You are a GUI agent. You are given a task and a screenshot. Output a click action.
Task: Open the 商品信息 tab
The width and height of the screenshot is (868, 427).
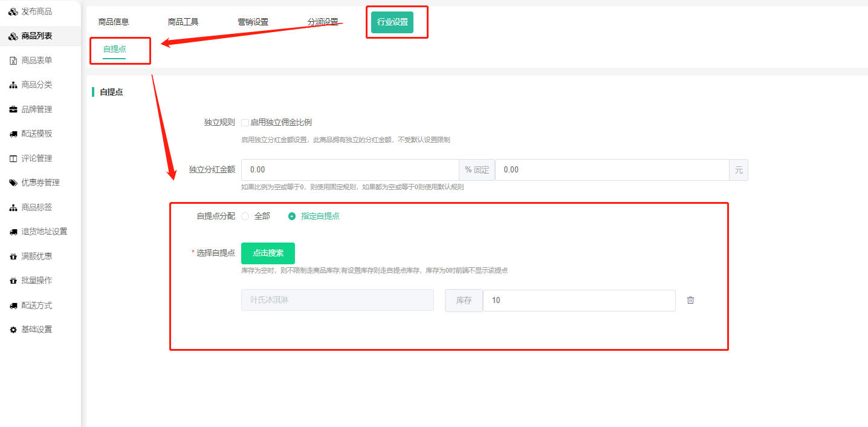point(114,22)
